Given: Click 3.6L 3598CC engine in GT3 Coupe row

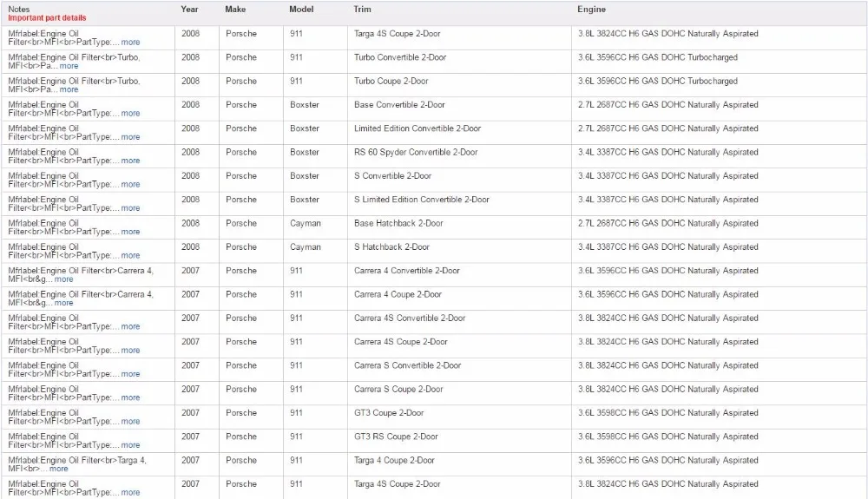Looking at the screenshot, I should click(667, 413).
